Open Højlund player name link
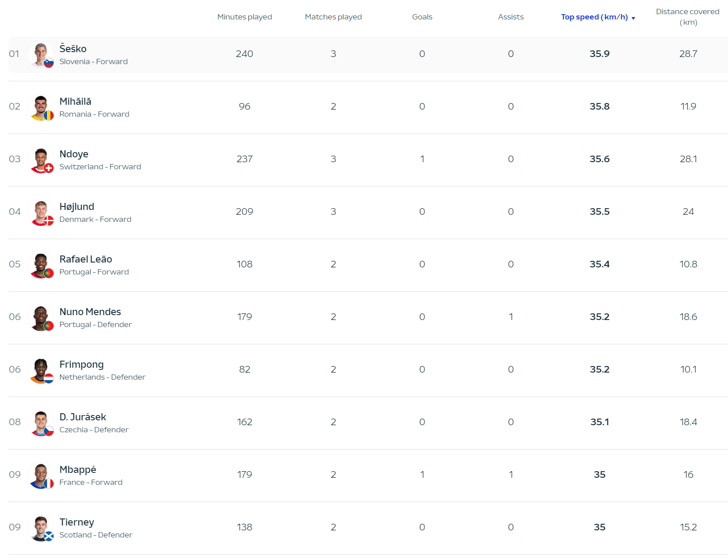 (77, 206)
